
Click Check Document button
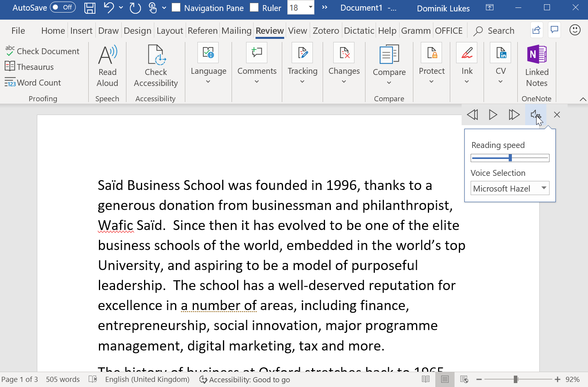pos(42,51)
